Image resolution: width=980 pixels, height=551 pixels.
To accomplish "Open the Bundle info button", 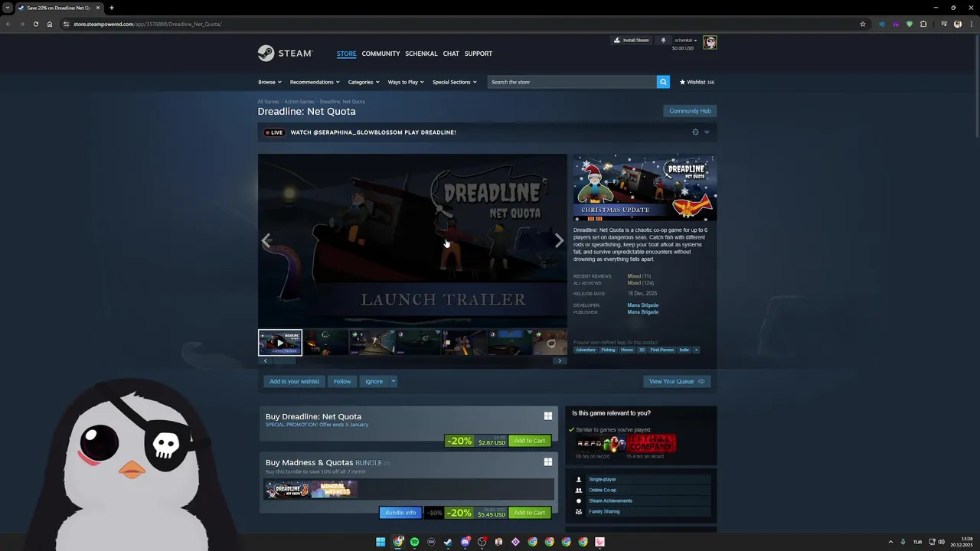I will pyautogui.click(x=400, y=513).
